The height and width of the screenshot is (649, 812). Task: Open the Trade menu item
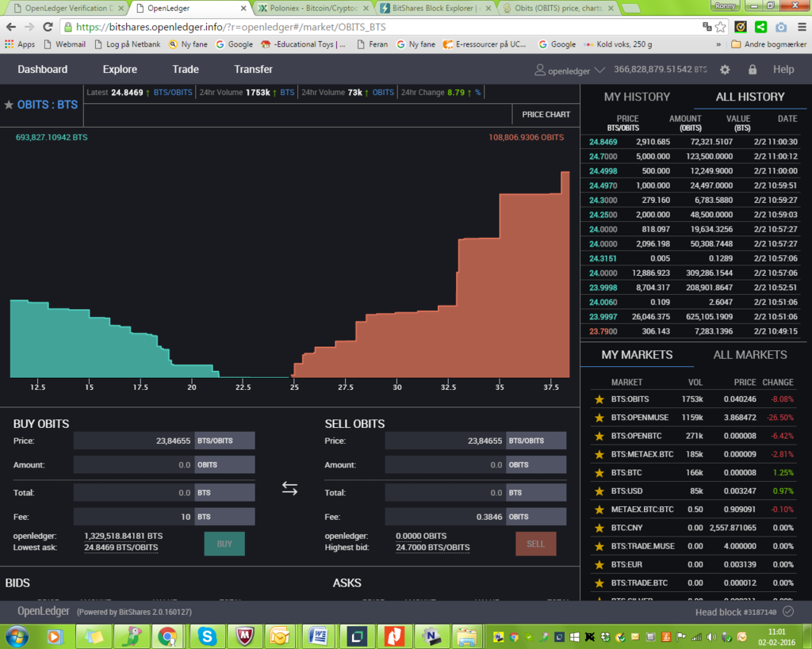click(186, 70)
